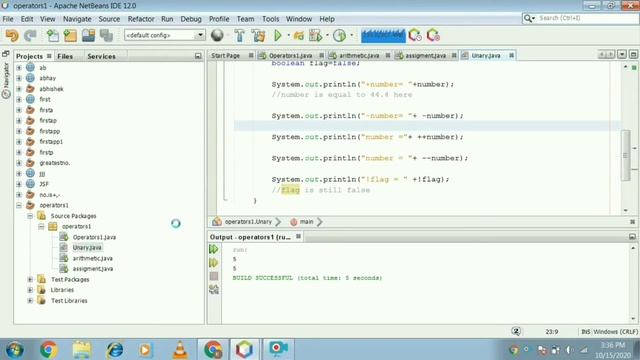Run the project with green play icon
Viewport: 640px width, 360px height.
point(278,36)
